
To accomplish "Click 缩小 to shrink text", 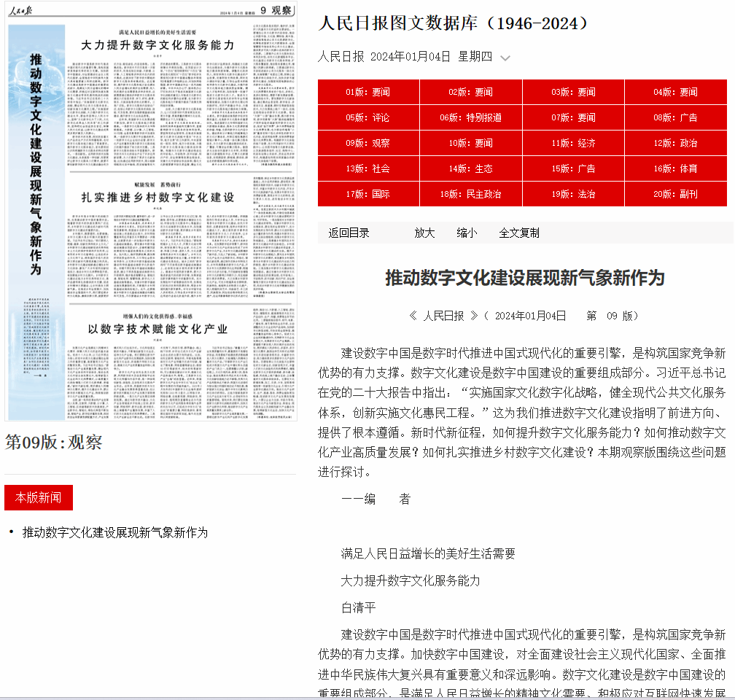I will click(x=467, y=233).
